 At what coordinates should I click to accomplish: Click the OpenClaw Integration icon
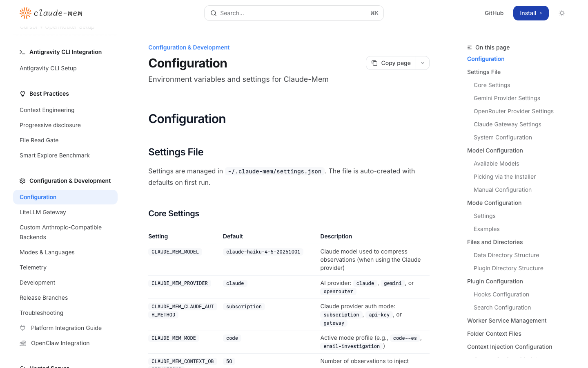(x=23, y=343)
